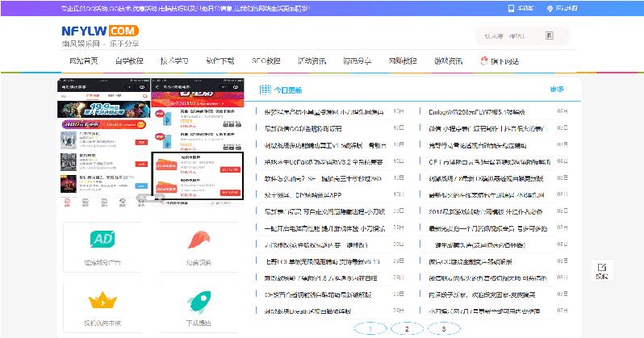Image resolution: width=644 pixels, height=338 pixels.
Task: Click the 南风娱乐网 - 乐于分享 tagline
Action: click(101, 44)
